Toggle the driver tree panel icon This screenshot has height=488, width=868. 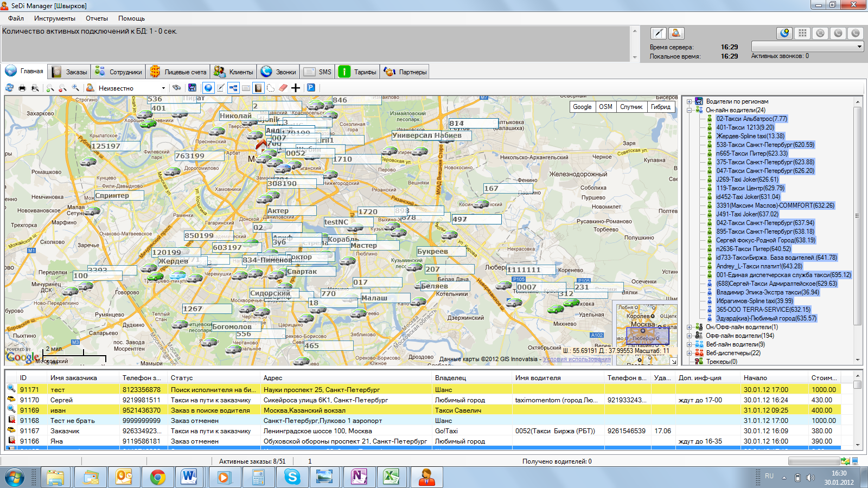point(233,88)
